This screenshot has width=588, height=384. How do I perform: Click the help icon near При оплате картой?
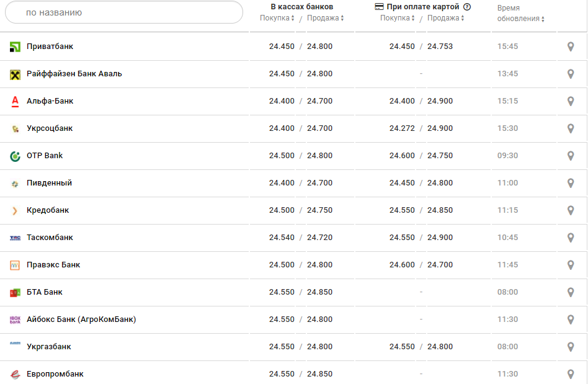click(x=467, y=7)
